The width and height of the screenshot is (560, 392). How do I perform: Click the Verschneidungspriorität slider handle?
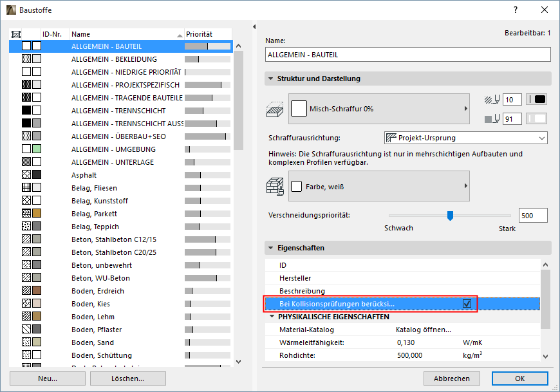451,215
